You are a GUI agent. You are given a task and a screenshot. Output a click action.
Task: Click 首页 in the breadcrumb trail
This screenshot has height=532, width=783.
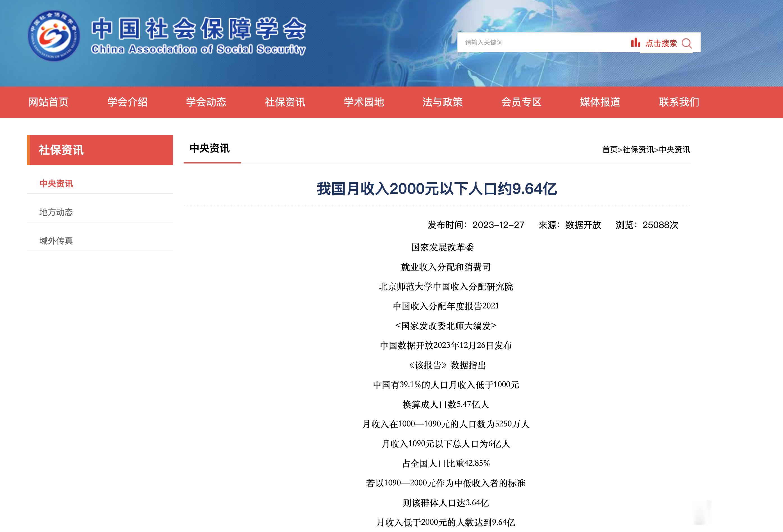click(610, 150)
